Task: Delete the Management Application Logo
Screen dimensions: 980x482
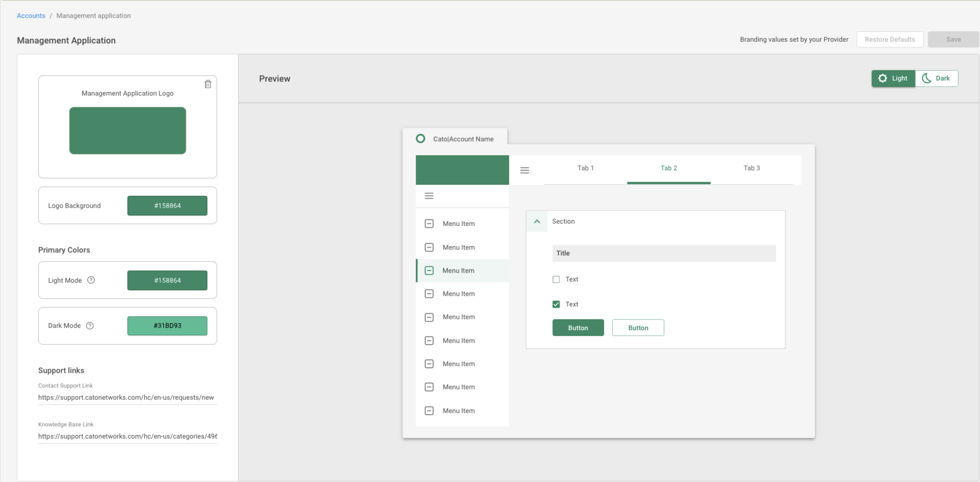Action: click(x=208, y=84)
